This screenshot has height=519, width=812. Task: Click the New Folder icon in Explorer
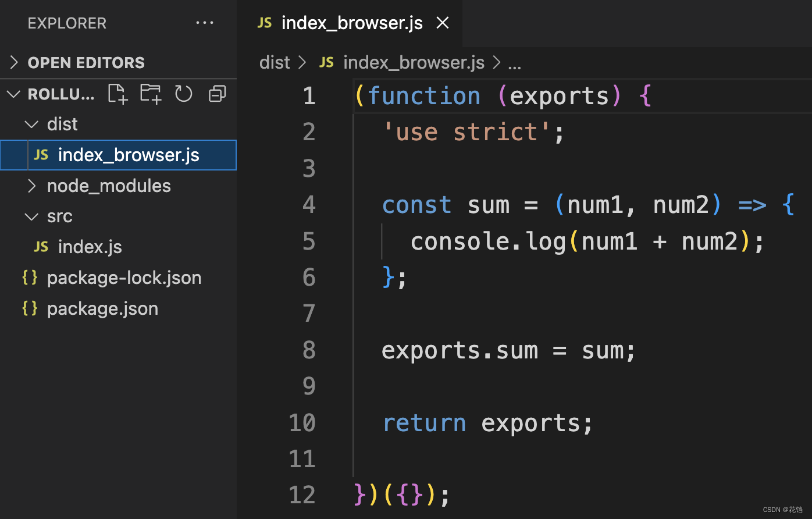click(x=151, y=94)
